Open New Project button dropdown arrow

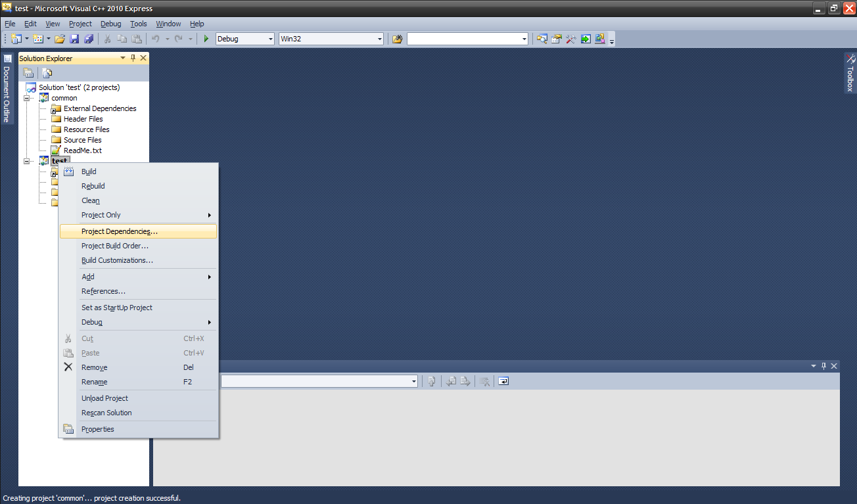pyautogui.click(x=27, y=39)
